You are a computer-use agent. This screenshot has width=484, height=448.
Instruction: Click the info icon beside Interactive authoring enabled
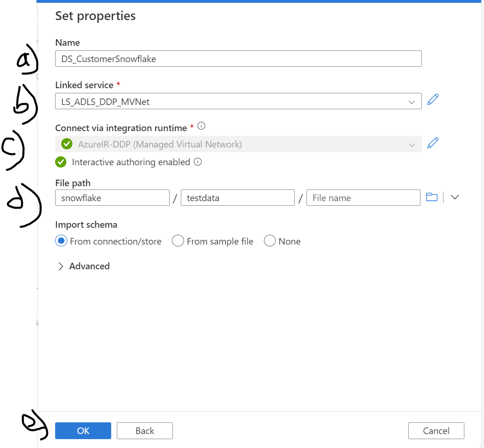(198, 162)
